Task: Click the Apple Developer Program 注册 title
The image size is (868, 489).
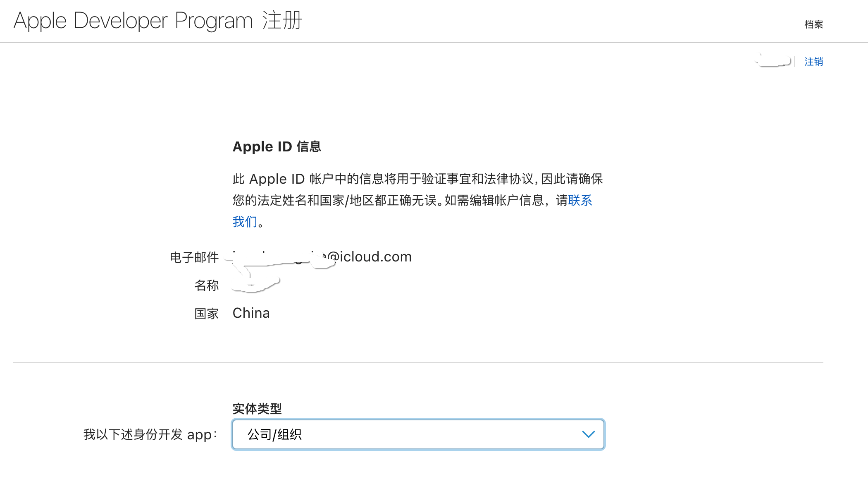Action: tap(158, 21)
